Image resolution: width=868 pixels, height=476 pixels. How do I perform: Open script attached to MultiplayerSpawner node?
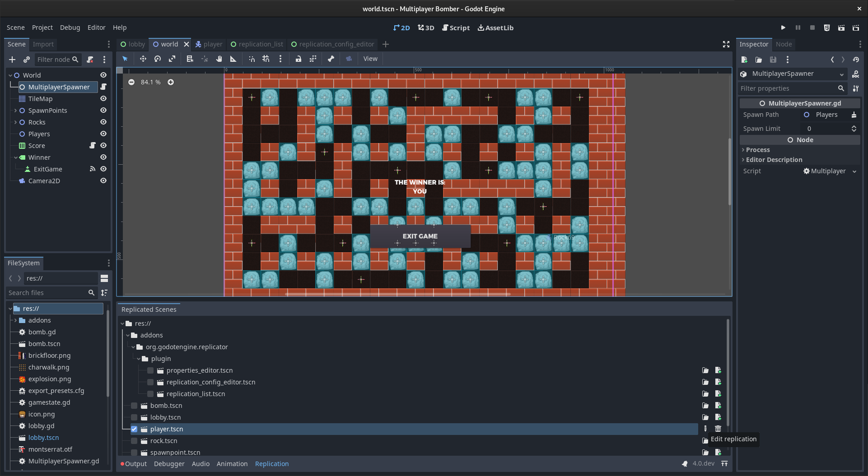click(x=103, y=87)
